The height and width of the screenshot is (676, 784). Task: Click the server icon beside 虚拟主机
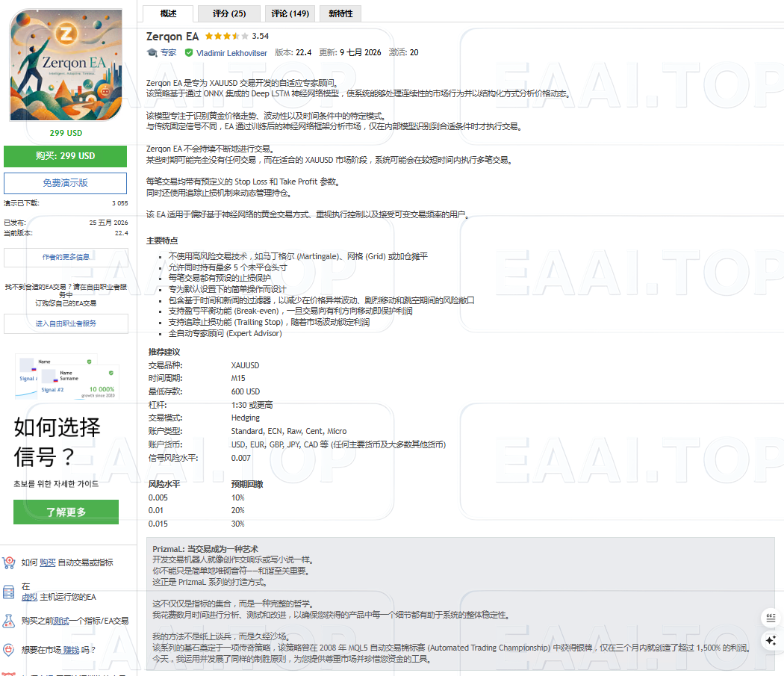coord(8,592)
